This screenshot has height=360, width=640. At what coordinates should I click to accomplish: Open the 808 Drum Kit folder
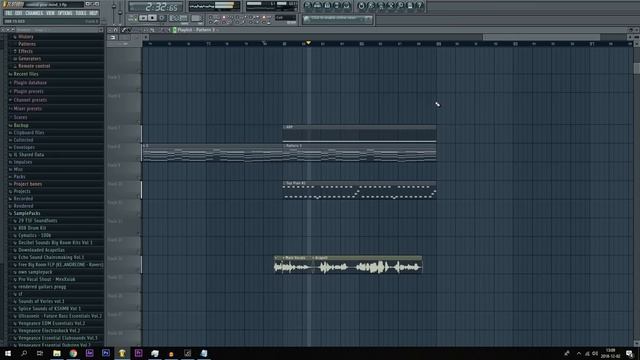click(32, 228)
